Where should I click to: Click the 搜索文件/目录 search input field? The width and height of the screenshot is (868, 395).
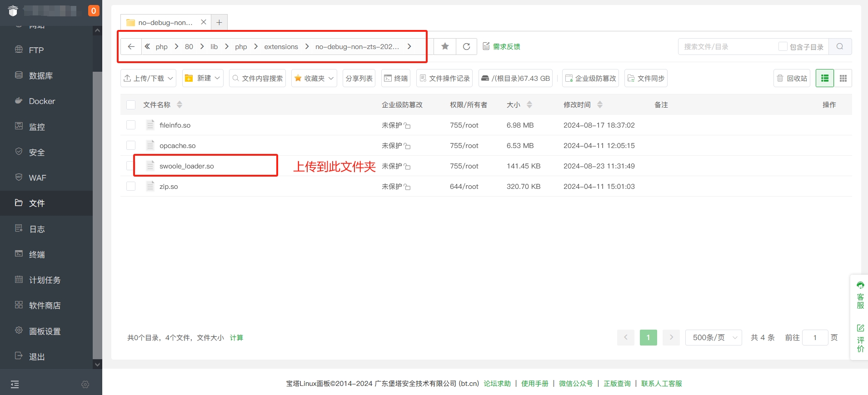click(727, 46)
